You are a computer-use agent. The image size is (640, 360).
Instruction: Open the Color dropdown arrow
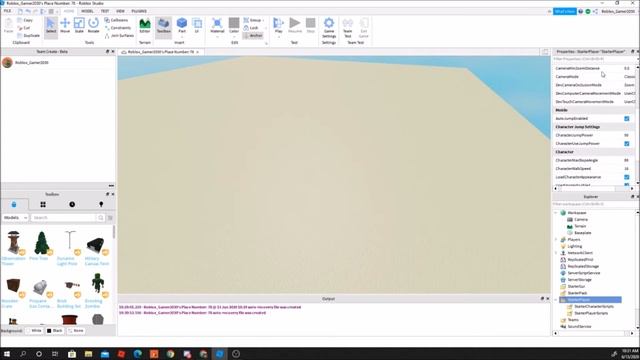pyautogui.click(x=234, y=36)
